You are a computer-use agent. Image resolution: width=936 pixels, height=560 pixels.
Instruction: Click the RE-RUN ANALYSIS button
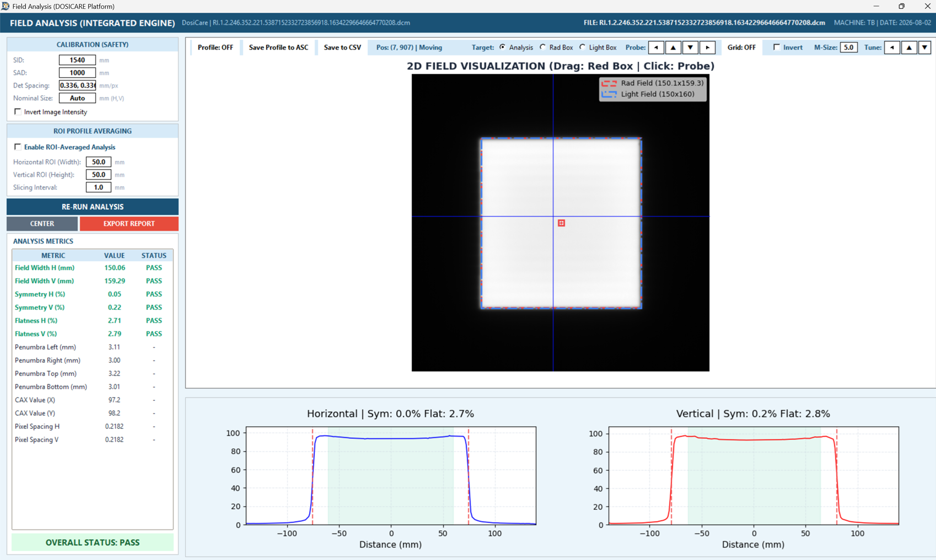pos(93,207)
